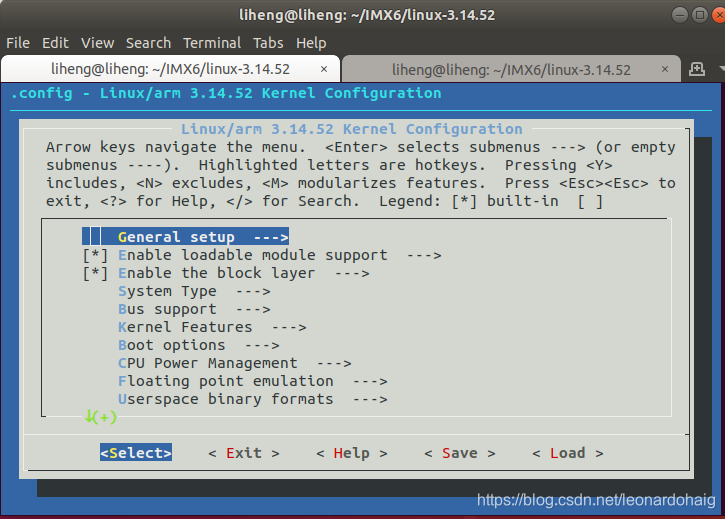Maximize the terminal window
Screen dimensions: 725x519
point(700,15)
